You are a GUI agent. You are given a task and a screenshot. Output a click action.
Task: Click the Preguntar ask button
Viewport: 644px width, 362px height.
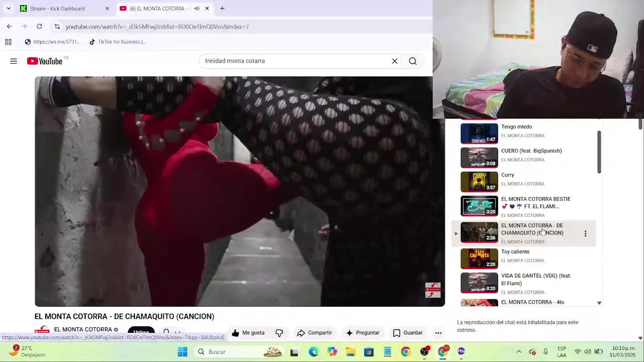click(362, 332)
